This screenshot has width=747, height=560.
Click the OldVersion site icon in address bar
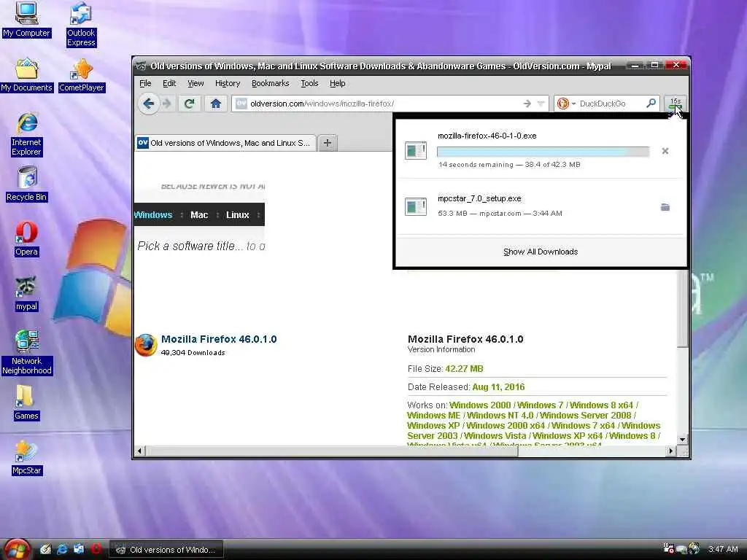click(241, 104)
